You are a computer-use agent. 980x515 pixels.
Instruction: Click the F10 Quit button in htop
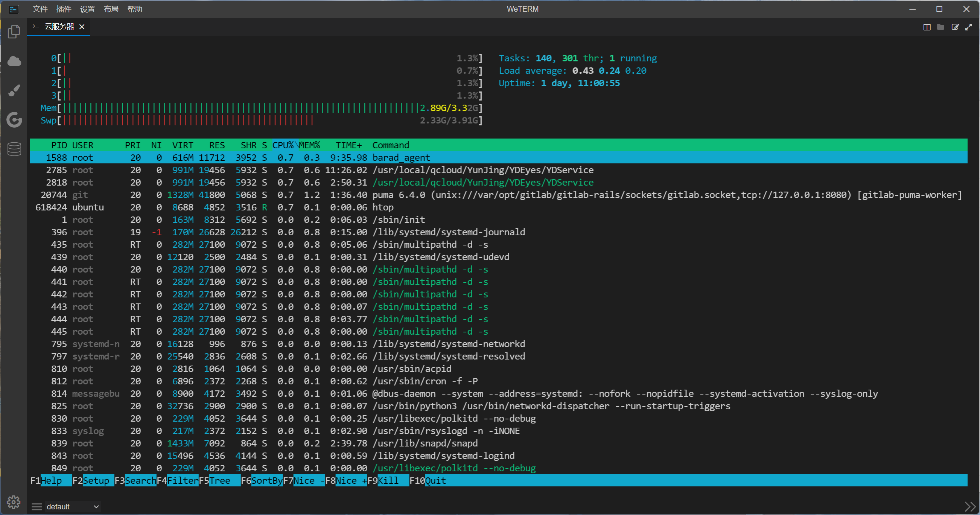click(435, 480)
